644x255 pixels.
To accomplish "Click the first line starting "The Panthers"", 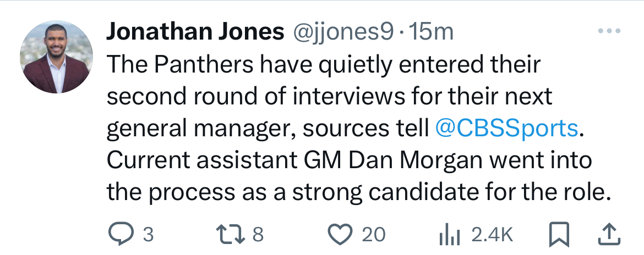I will tap(324, 65).
